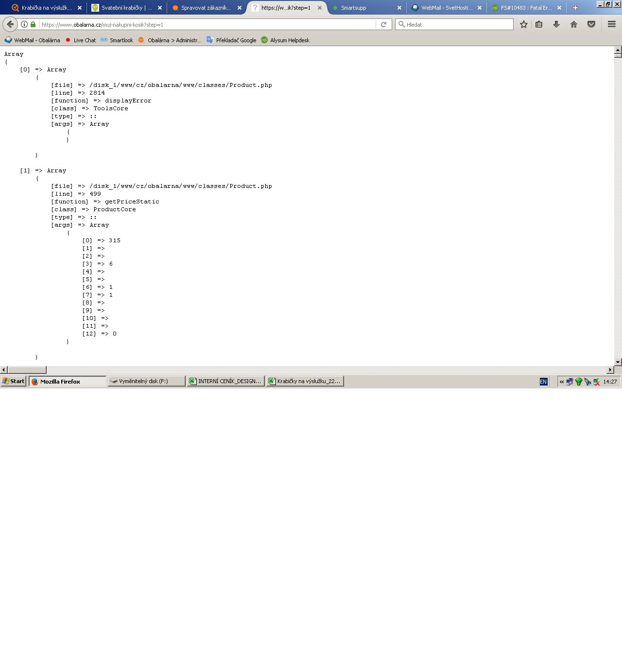Open 'Alysum Helpdesk' bookmark
Image resolution: width=622 pixels, height=672 pixels.
[285, 40]
